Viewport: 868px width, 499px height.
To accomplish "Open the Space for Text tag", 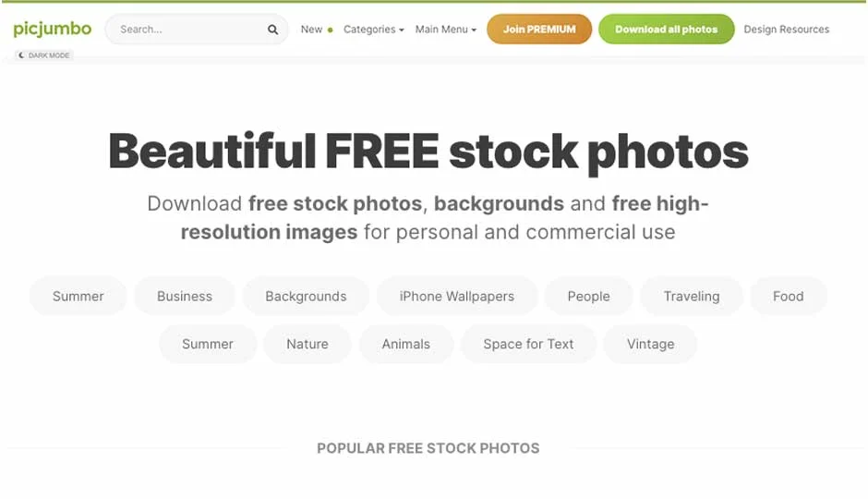I will point(528,344).
